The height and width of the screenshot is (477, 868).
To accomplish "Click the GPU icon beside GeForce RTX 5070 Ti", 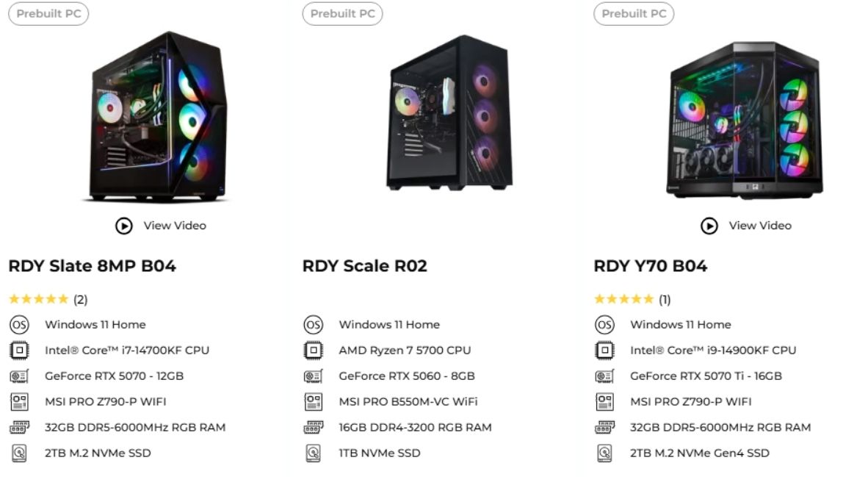I will pyautogui.click(x=604, y=376).
